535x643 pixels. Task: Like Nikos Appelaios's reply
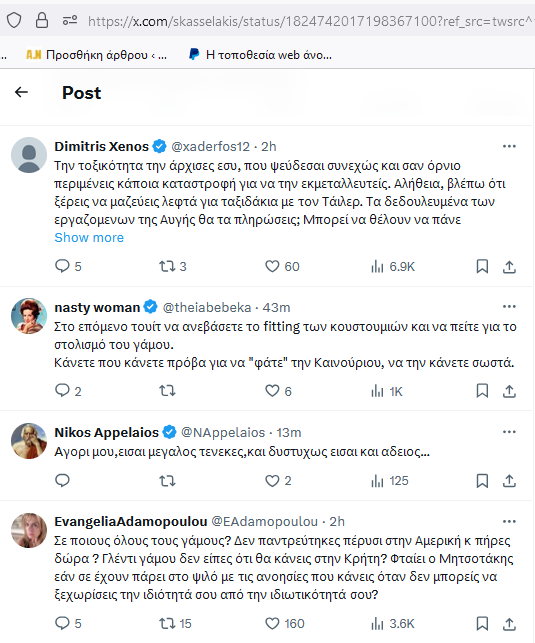click(278, 481)
